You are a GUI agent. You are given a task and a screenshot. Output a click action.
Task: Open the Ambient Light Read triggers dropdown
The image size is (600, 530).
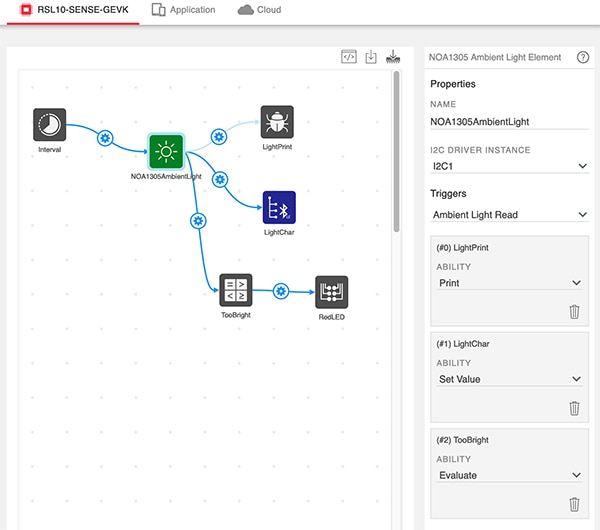(508, 214)
